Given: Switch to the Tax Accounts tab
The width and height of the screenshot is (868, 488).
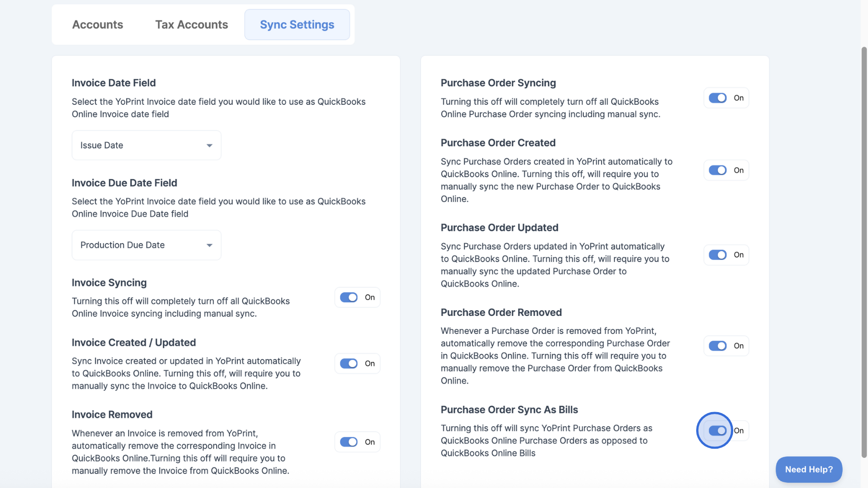Looking at the screenshot, I should point(191,24).
